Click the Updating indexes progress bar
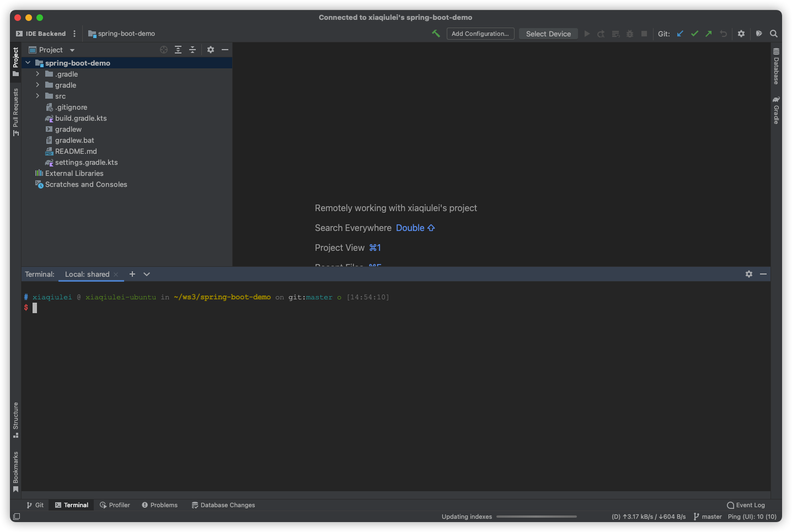792x532 pixels. click(537, 517)
